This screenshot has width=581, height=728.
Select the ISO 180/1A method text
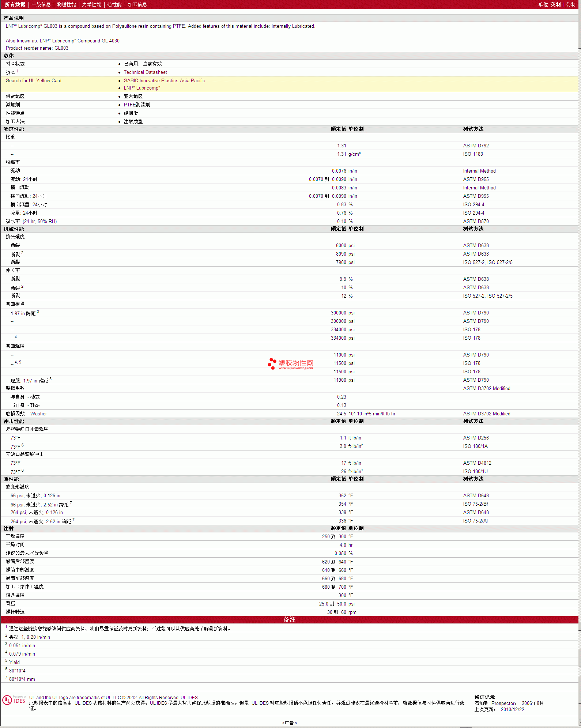[475, 446]
